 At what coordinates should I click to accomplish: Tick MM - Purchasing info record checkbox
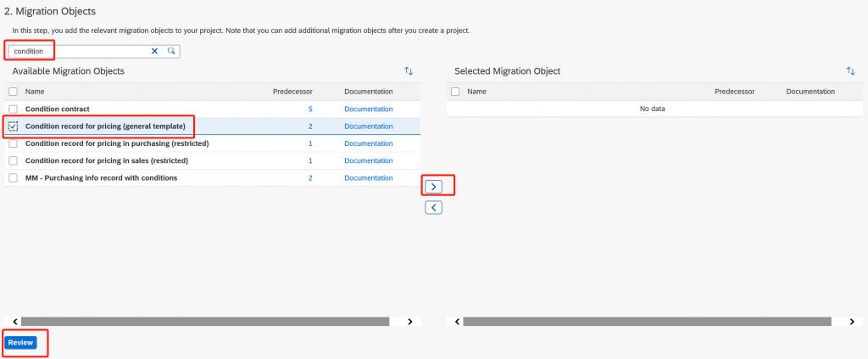pyautogui.click(x=14, y=178)
